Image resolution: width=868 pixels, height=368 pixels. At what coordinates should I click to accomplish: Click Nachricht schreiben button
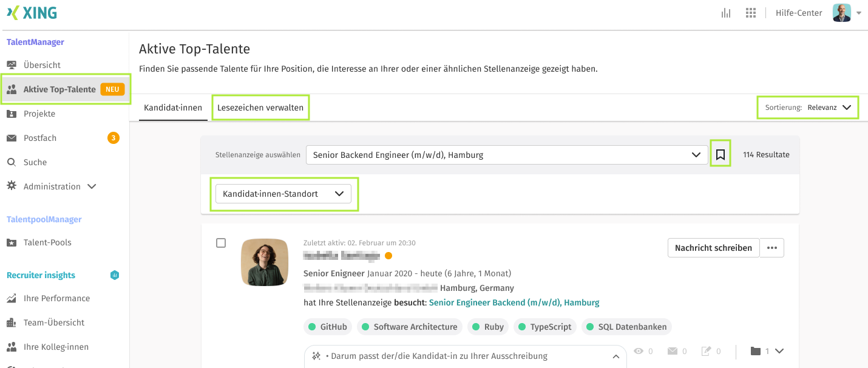pyautogui.click(x=713, y=248)
